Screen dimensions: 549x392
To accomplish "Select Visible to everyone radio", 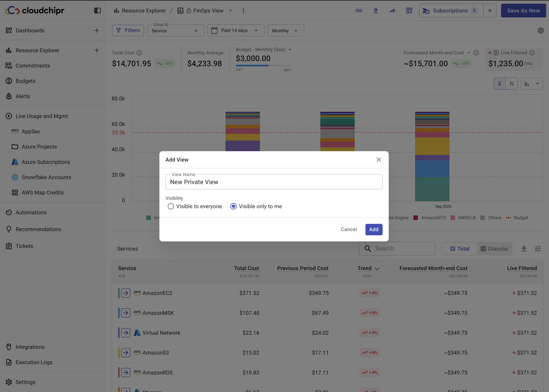I will pos(171,206).
